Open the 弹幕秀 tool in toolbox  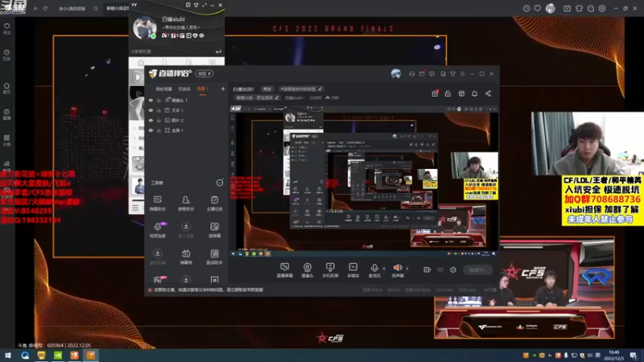(186, 257)
